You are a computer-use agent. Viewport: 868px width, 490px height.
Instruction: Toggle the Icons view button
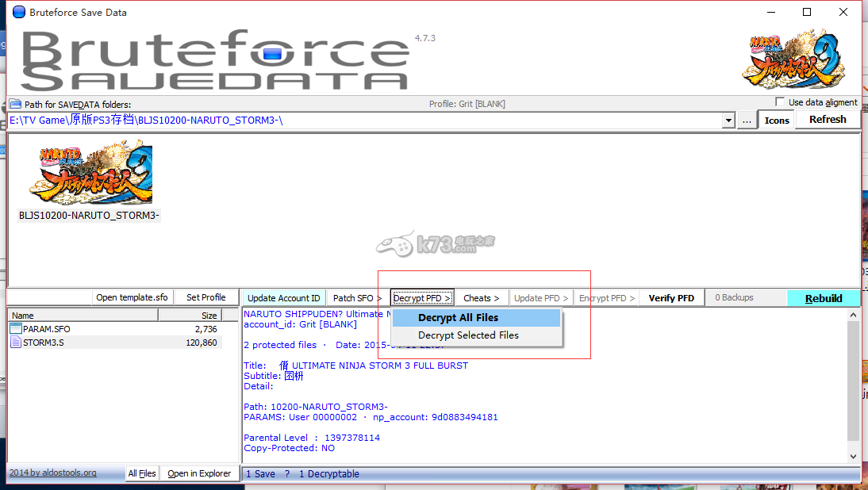coord(776,121)
